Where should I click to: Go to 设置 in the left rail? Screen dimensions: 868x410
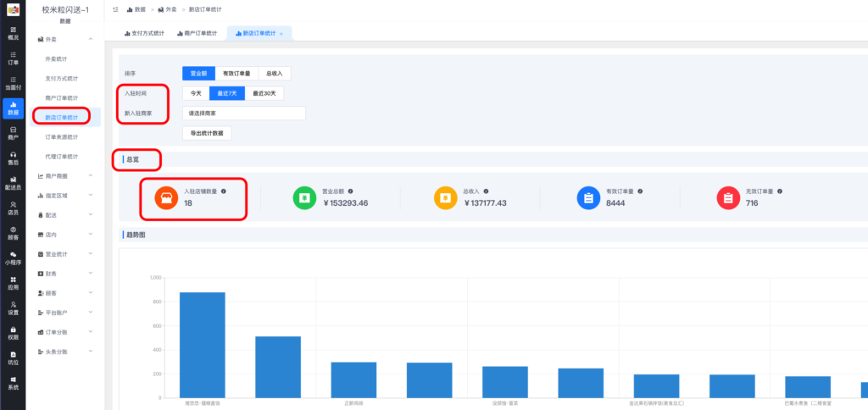(x=13, y=307)
